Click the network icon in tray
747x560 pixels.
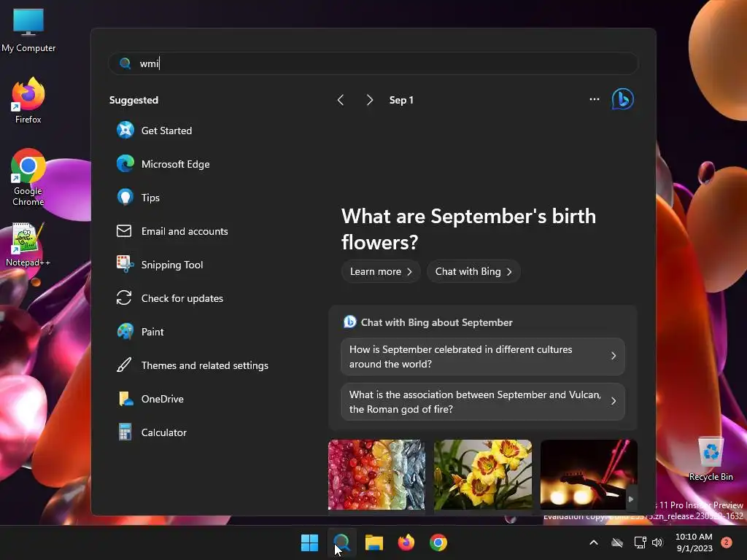tap(640, 542)
